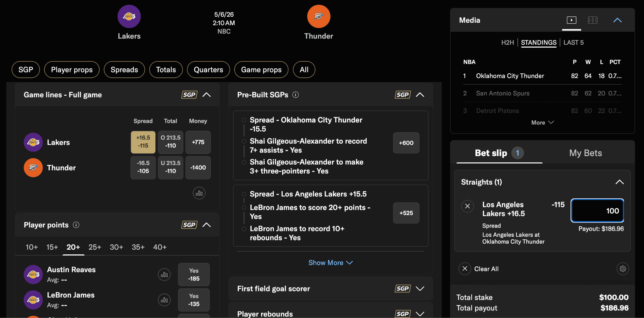Open Oklahoma City Thunder standings row
The image size is (644, 318).
click(x=542, y=76)
